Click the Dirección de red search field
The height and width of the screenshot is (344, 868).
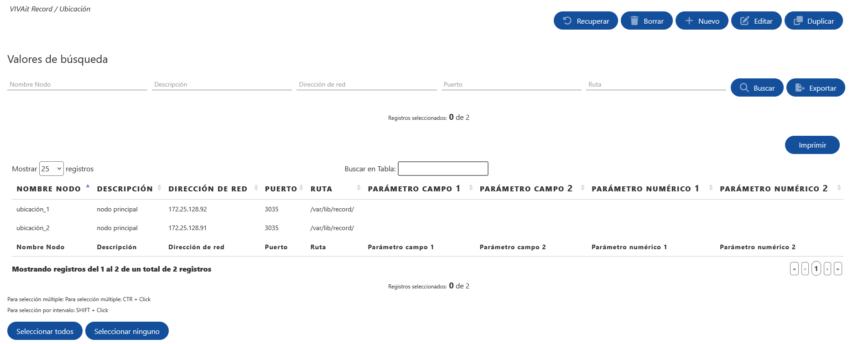click(366, 84)
